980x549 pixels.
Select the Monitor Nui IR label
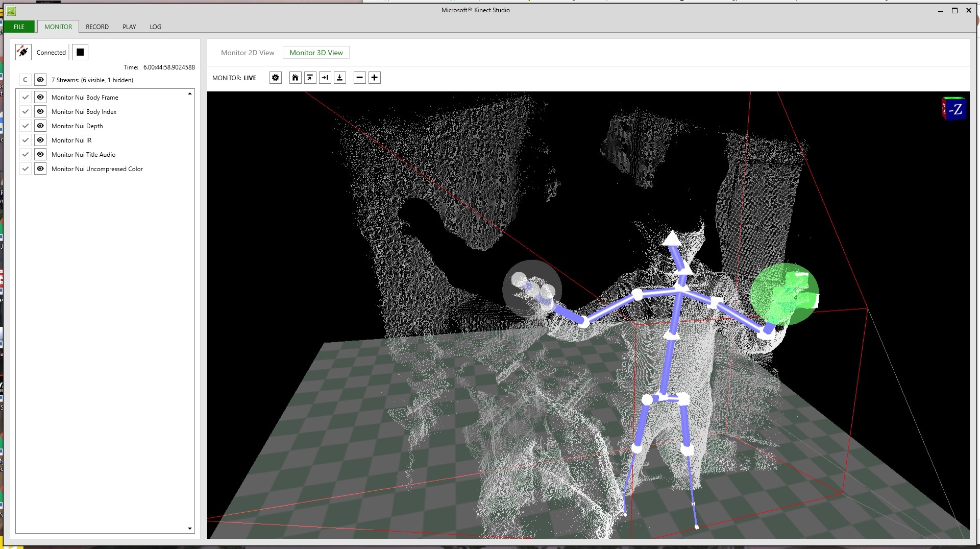tap(71, 140)
